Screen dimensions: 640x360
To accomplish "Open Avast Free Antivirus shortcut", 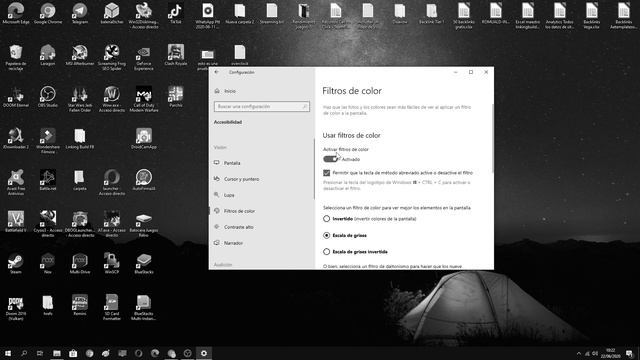I will click(x=16, y=182).
